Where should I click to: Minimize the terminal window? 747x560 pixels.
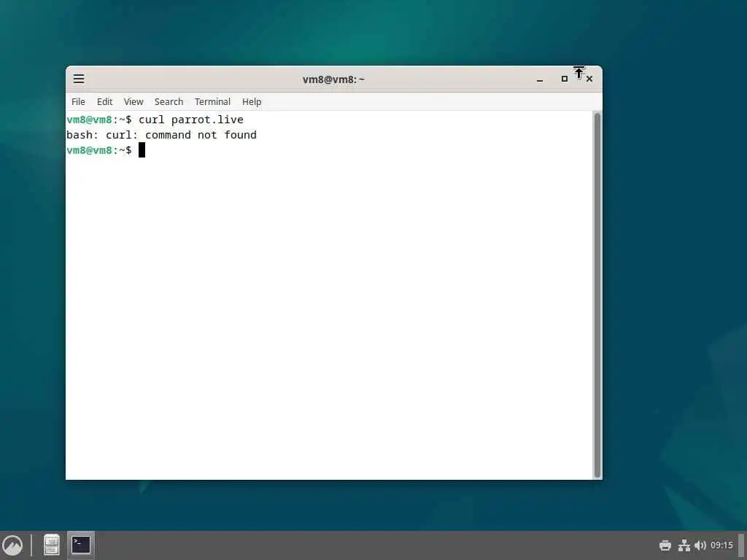pos(540,79)
